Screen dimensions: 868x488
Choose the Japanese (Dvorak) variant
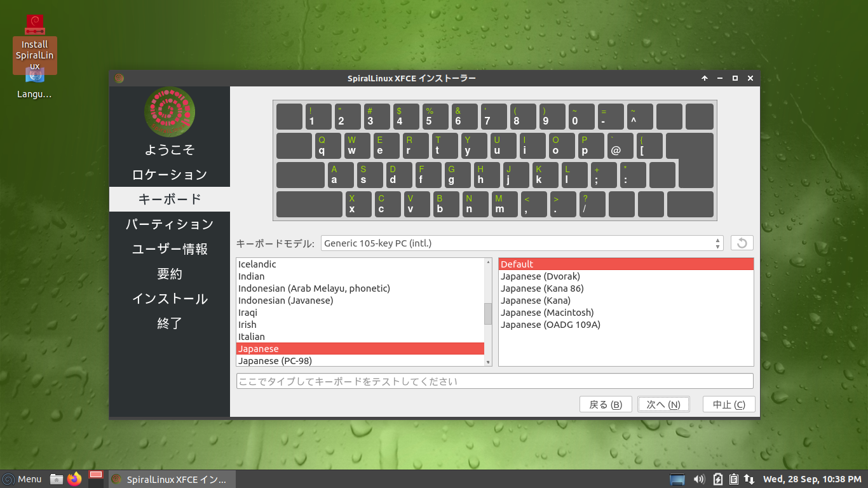coord(626,276)
